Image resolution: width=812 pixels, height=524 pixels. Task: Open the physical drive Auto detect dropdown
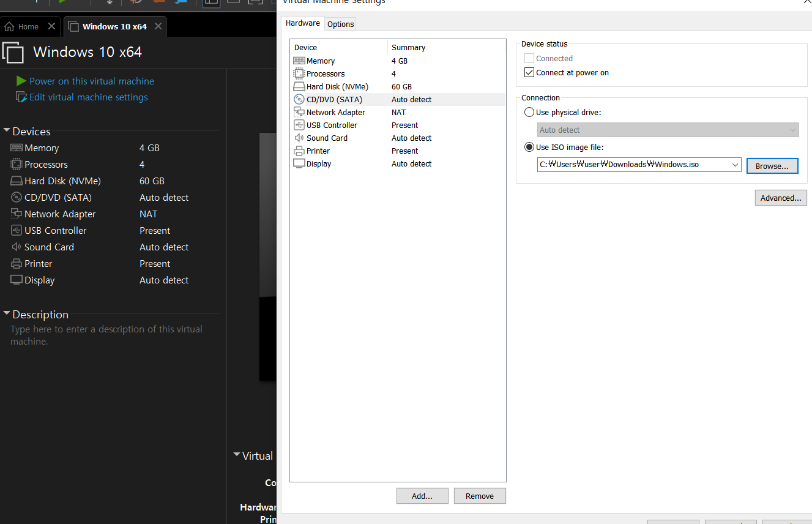coord(668,130)
